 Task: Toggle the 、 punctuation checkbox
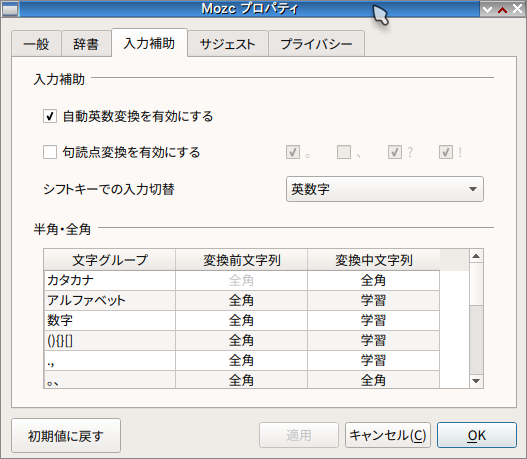344,152
